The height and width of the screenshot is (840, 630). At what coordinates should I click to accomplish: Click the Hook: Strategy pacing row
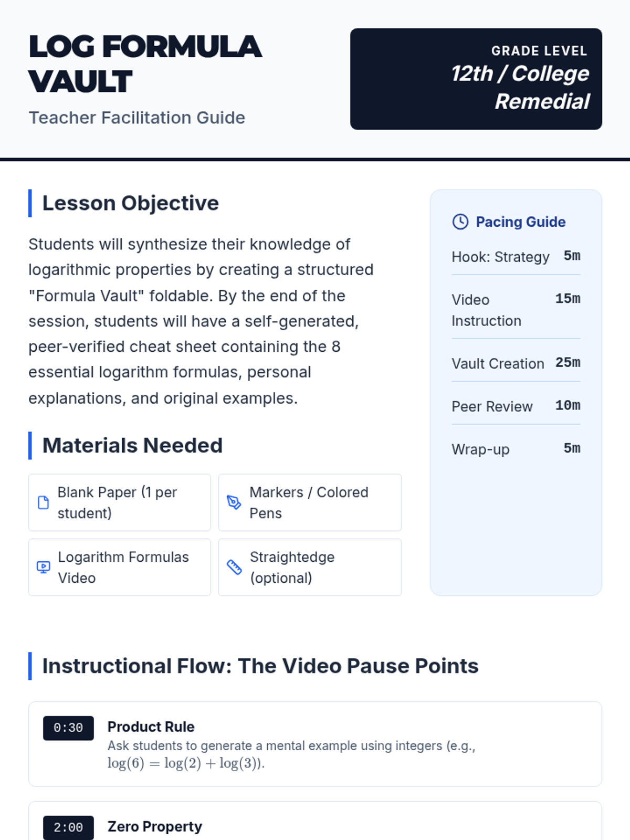[516, 257]
